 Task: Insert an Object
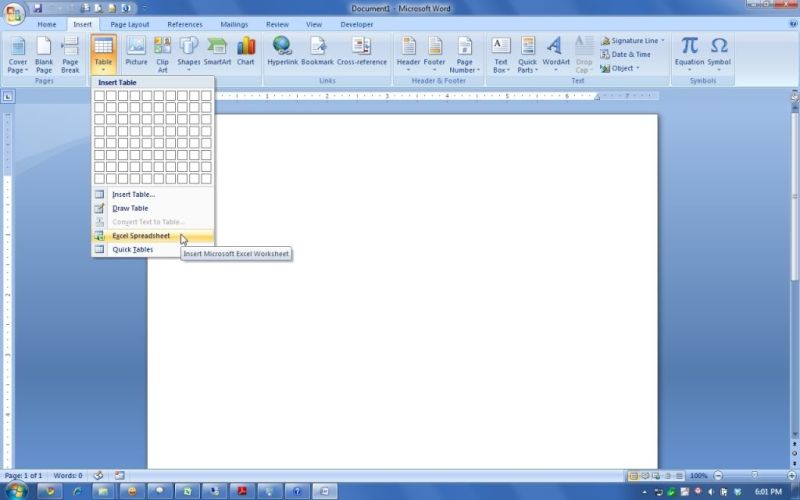[x=619, y=68]
